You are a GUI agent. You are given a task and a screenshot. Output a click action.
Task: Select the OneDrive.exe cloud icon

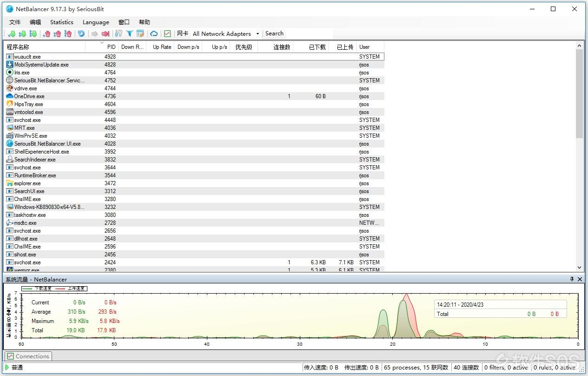(x=10, y=96)
